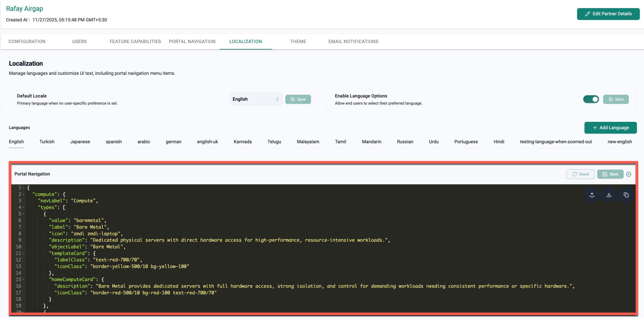
Task: Open the Default Locale English dropdown
Action: pyautogui.click(x=256, y=99)
